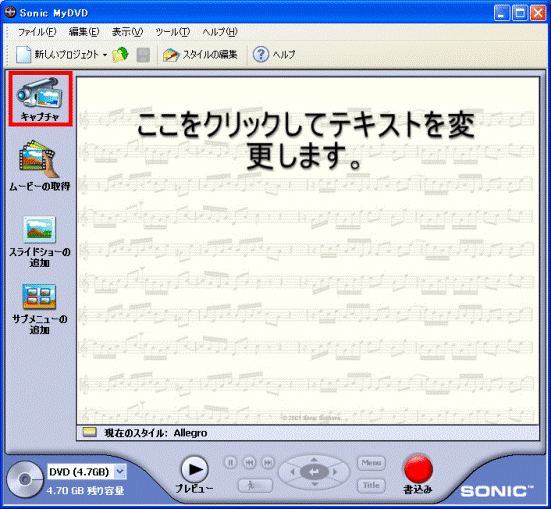This screenshot has width=551, height=509.
Task: Click the navigation pad down arrow
Action: (314, 484)
